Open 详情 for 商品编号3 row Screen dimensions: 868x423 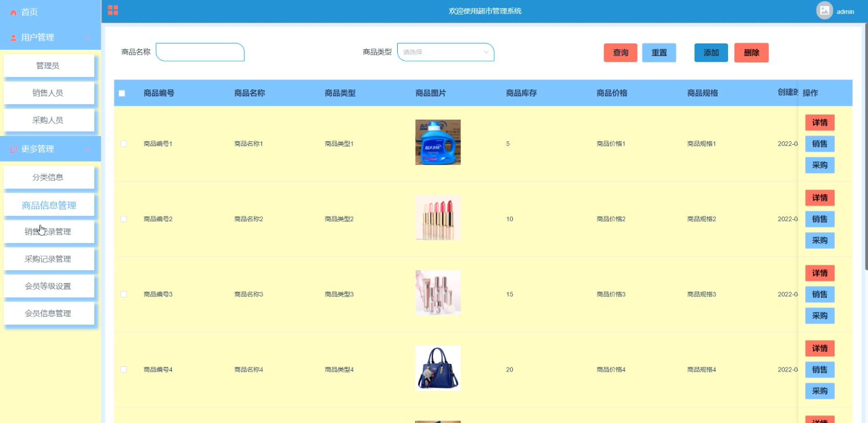[x=820, y=273]
